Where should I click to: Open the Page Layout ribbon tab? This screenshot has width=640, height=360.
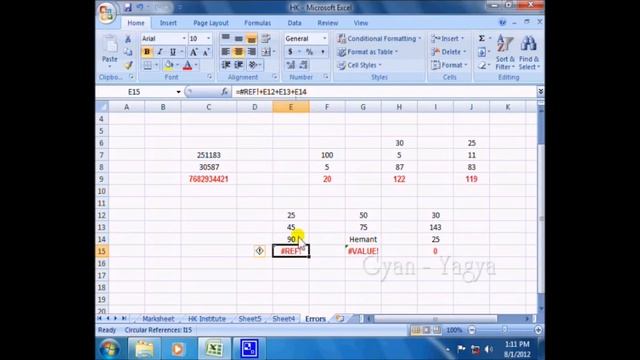[x=211, y=23]
